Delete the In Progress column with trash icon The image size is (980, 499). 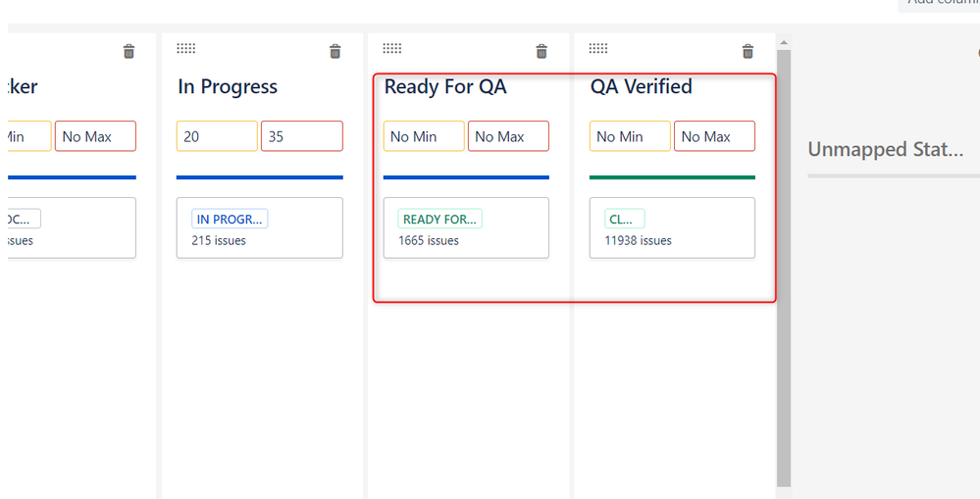335,51
